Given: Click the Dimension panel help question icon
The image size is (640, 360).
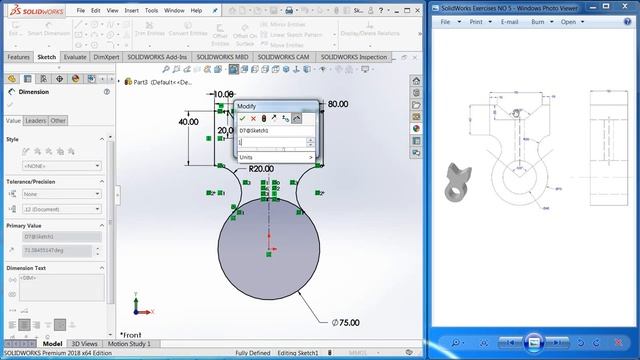Looking at the screenshot, I should [107, 92].
